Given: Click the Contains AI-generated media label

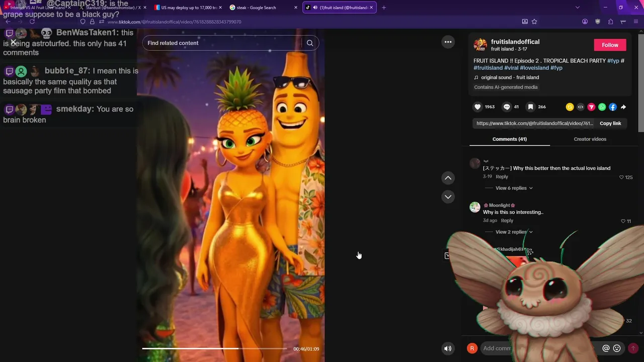Looking at the screenshot, I should click(x=506, y=87).
